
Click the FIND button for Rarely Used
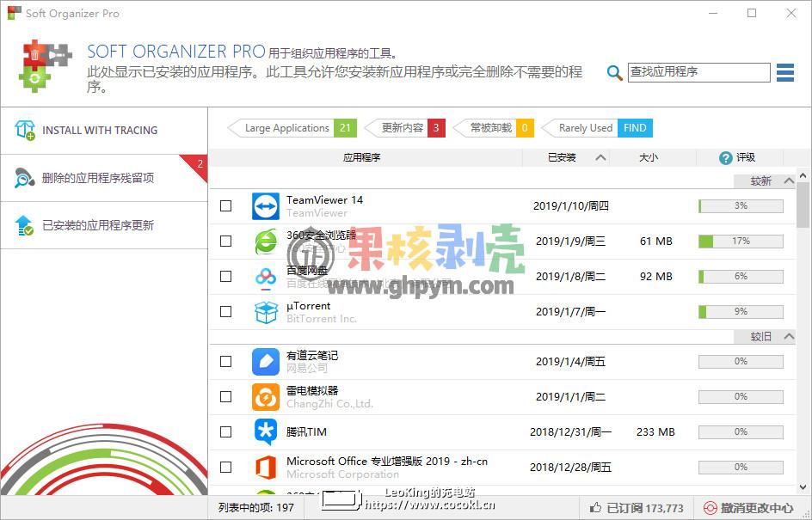pos(635,128)
